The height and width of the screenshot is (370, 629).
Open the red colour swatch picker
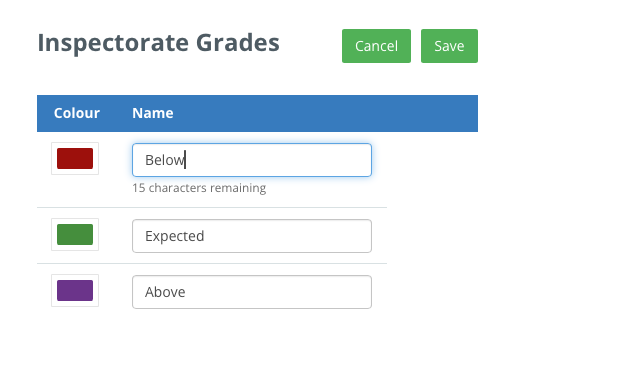[x=75, y=159]
